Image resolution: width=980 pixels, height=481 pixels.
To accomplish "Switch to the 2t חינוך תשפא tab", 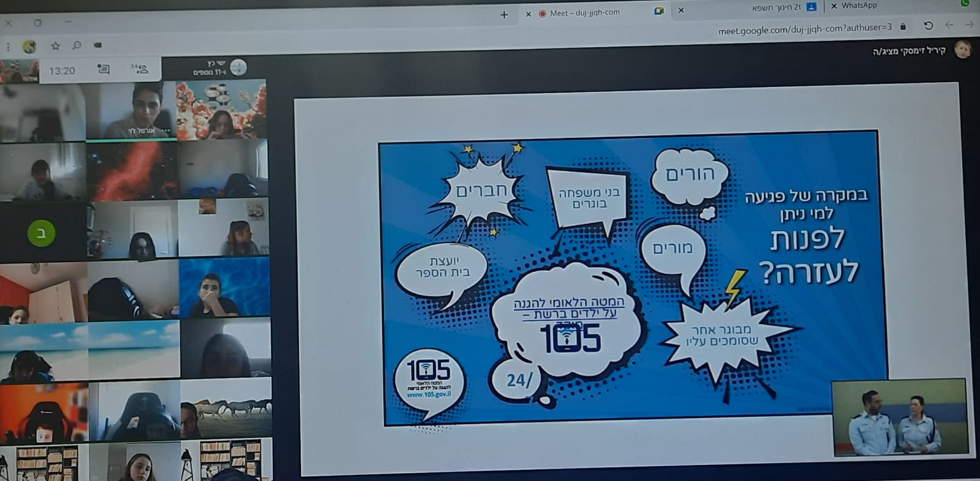I will [748, 8].
